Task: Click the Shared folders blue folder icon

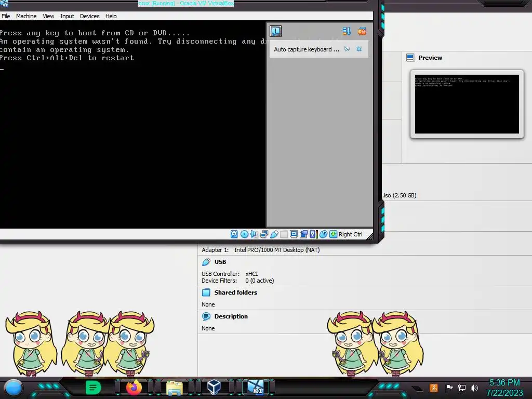Action: click(x=206, y=292)
